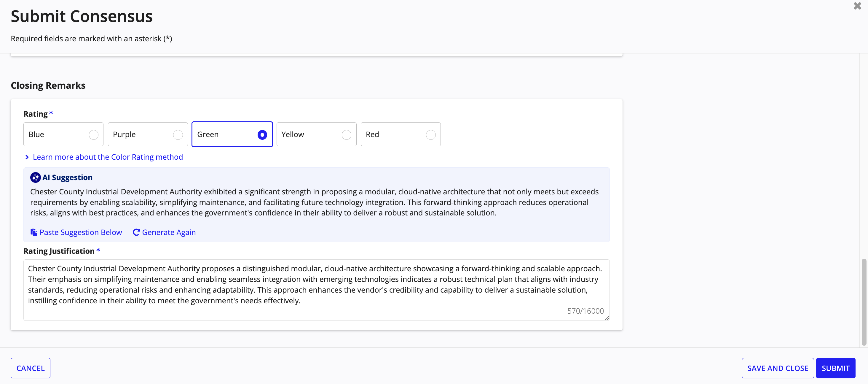Click the paste clipboard icon
The width and height of the screenshot is (868, 384).
(x=34, y=232)
